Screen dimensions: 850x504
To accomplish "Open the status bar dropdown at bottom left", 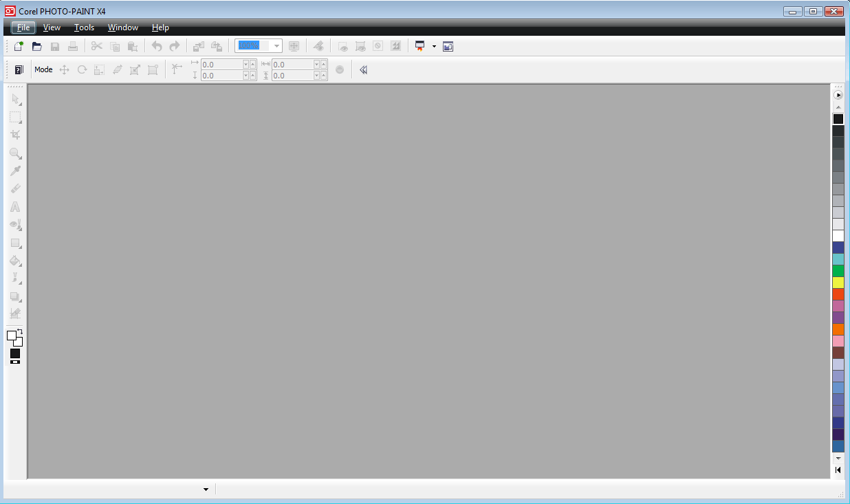I will [205, 489].
